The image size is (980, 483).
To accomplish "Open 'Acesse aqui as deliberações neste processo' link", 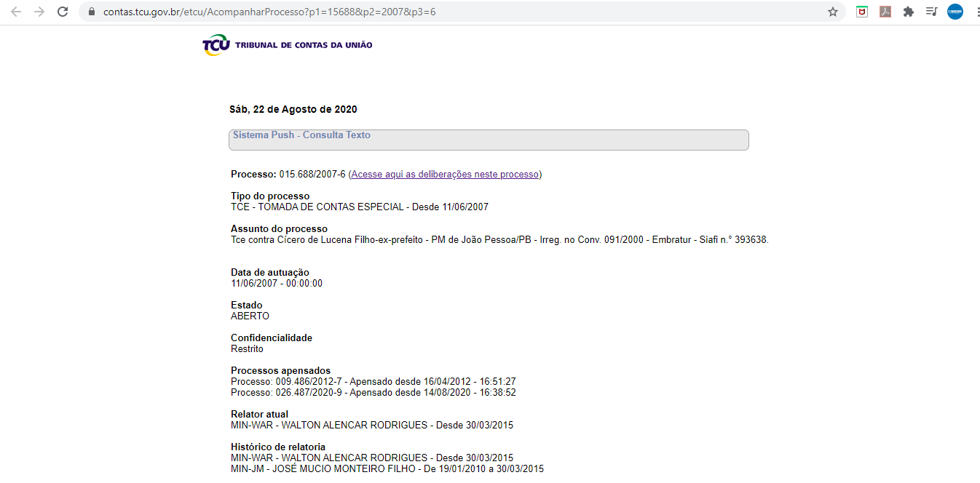I will pyautogui.click(x=445, y=175).
